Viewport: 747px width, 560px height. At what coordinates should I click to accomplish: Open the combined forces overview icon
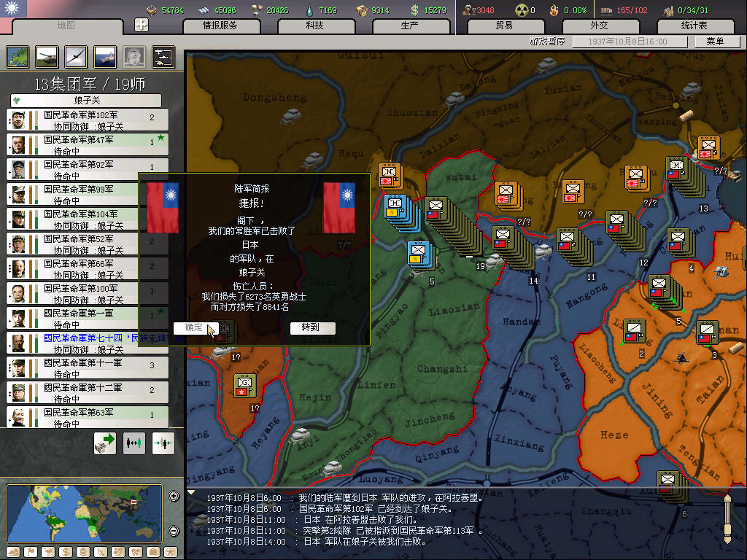click(162, 57)
